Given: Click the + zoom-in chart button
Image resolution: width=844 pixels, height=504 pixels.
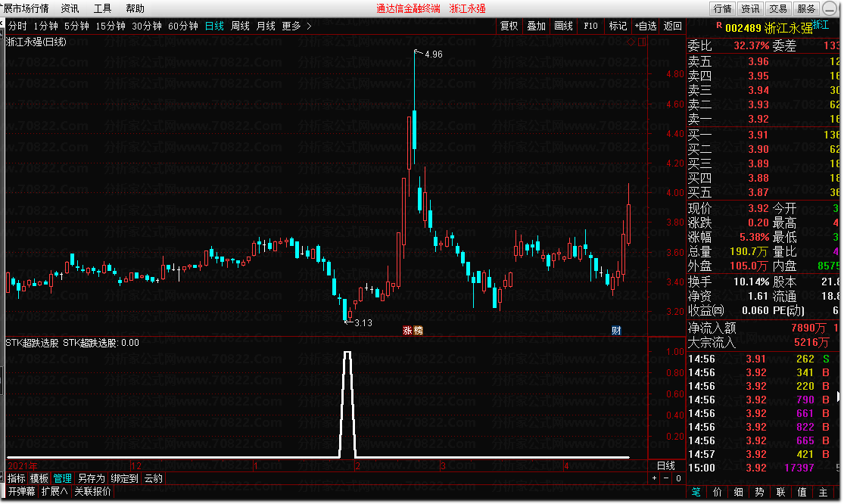Looking at the screenshot, I should (655, 478).
